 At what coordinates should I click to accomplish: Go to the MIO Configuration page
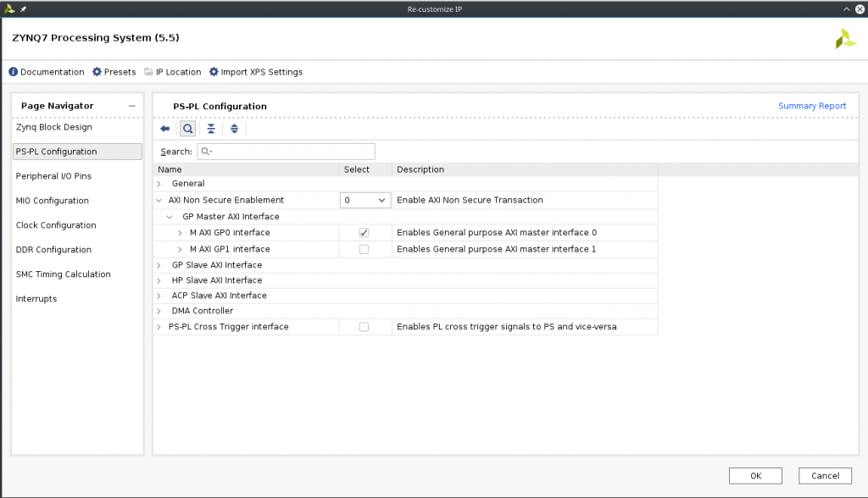tap(53, 201)
